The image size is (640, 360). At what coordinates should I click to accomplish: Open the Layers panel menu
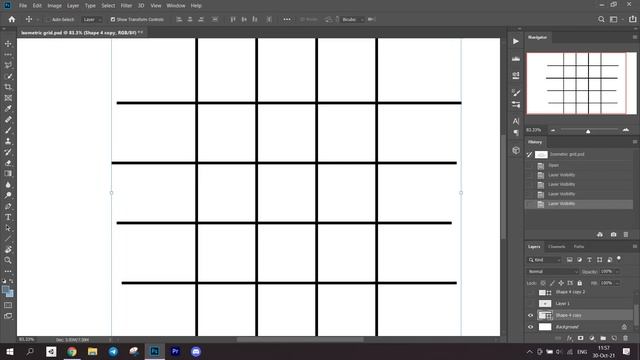[635, 247]
